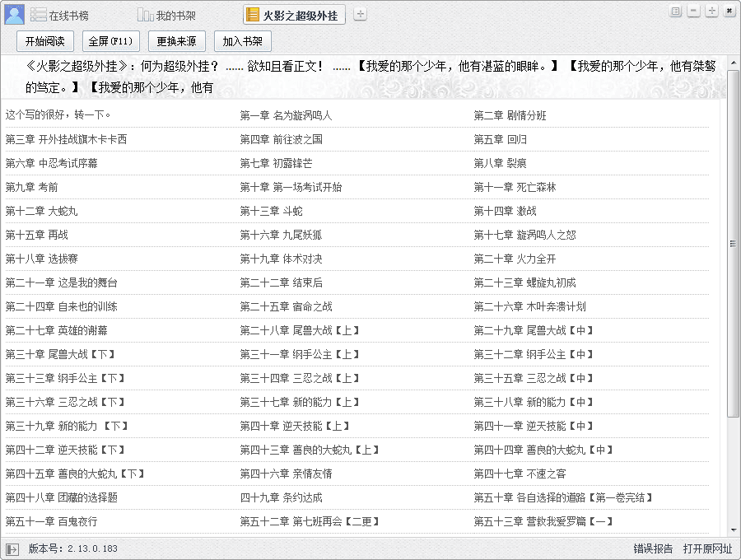Add book using 加入书架 button

pyautogui.click(x=243, y=41)
